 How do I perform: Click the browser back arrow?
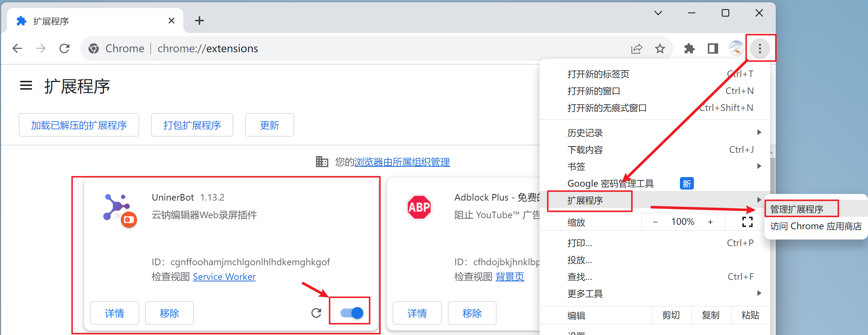[17, 48]
